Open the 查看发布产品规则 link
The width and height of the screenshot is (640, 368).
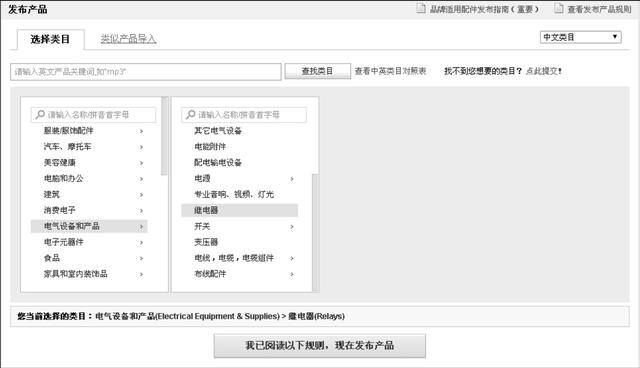(x=599, y=9)
